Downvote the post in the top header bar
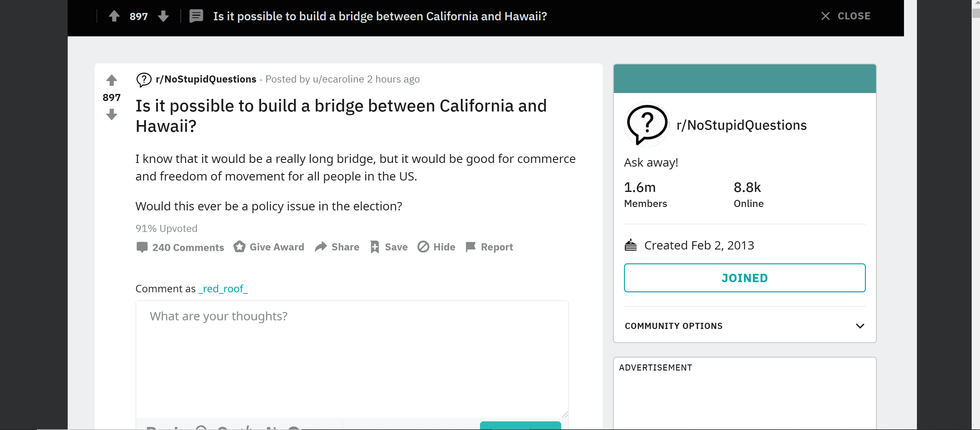The width and height of the screenshot is (980, 430). [163, 16]
